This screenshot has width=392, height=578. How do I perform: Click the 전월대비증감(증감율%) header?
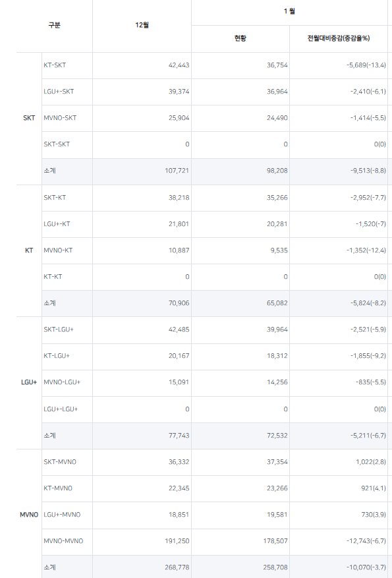point(339,38)
